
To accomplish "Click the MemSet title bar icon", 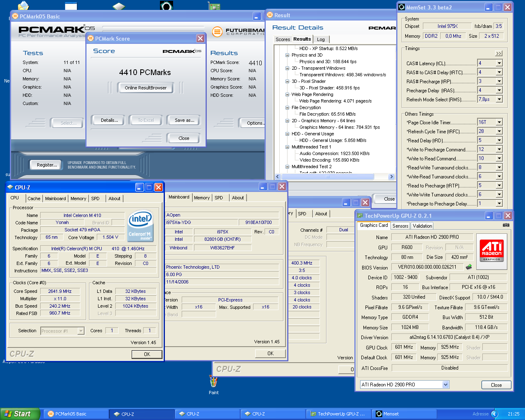I will click(402, 7).
